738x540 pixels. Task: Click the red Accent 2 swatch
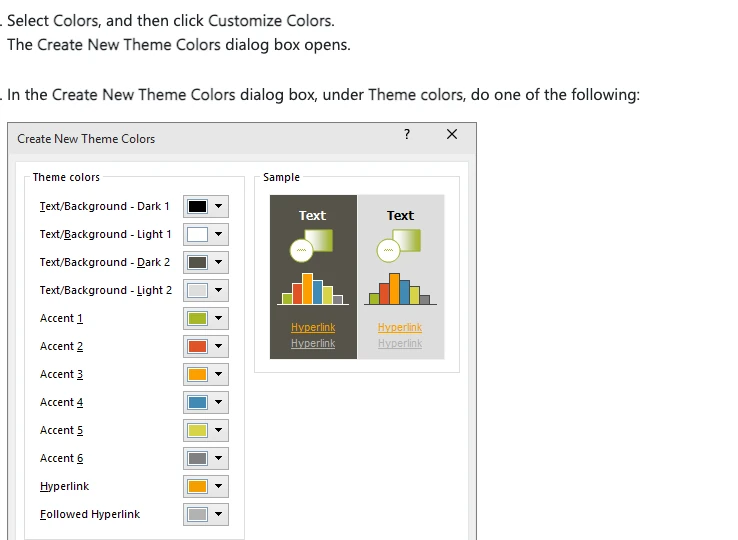point(197,346)
